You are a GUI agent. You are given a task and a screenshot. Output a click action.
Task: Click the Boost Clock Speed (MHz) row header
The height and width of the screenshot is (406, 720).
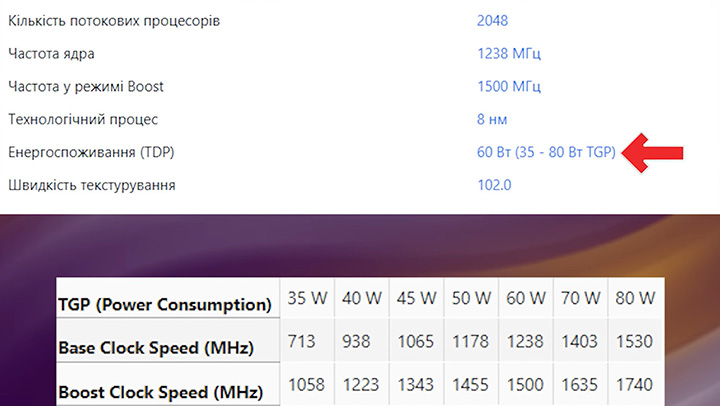[x=159, y=391]
